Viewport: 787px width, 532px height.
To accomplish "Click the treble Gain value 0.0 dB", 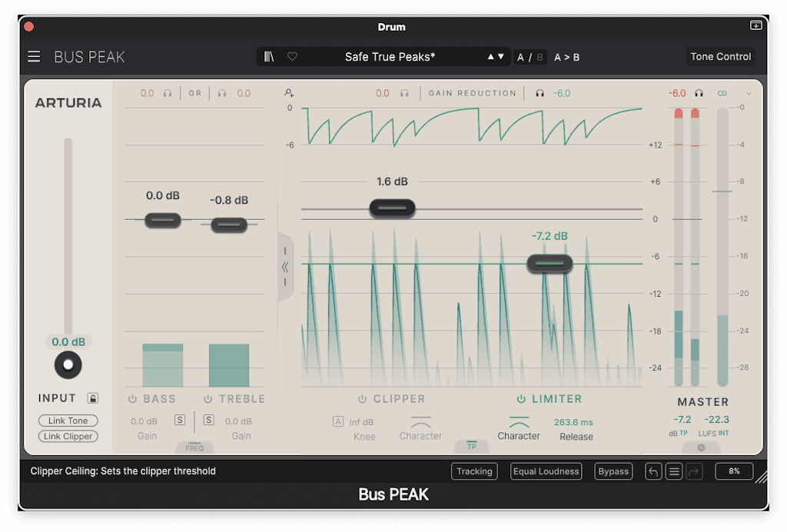I will click(x=238, y=421).
